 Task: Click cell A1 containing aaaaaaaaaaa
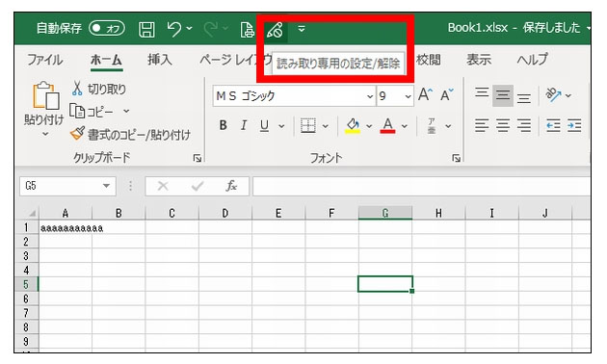pos(66,227)
